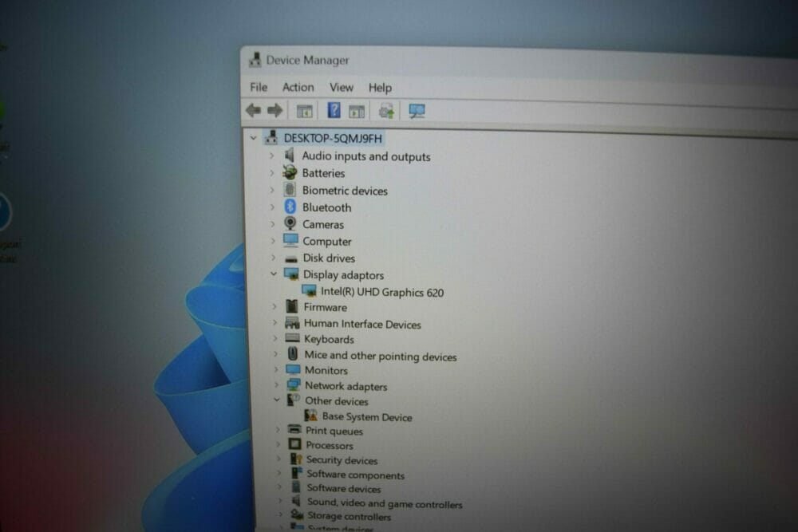Open the Action menu
Screen dimensions: 798x532
(x=298, y=87)
